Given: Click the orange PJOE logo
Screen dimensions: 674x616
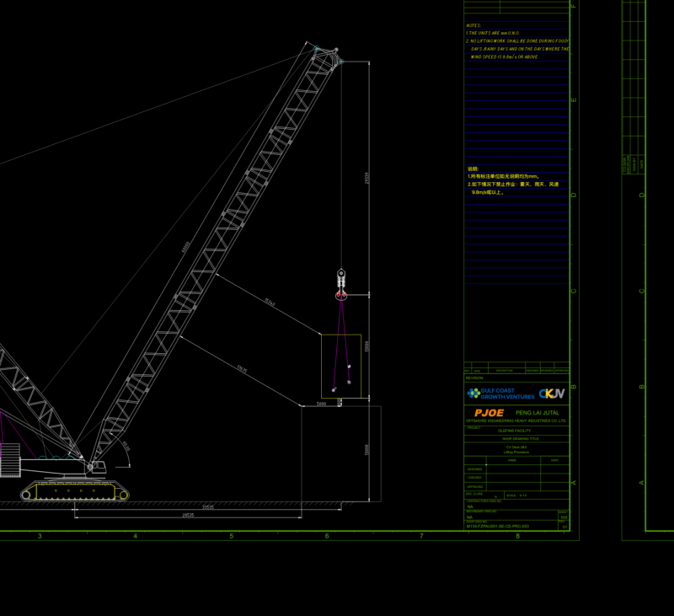Looking at the screenshot, I should tap(489, 413).
